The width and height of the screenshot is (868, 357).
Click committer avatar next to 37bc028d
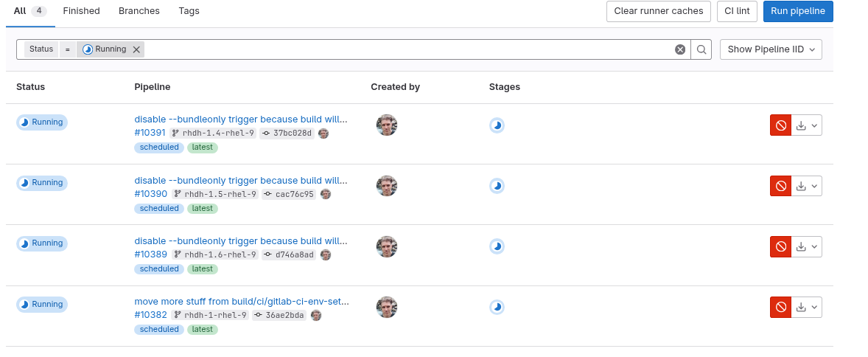(323, 134)
